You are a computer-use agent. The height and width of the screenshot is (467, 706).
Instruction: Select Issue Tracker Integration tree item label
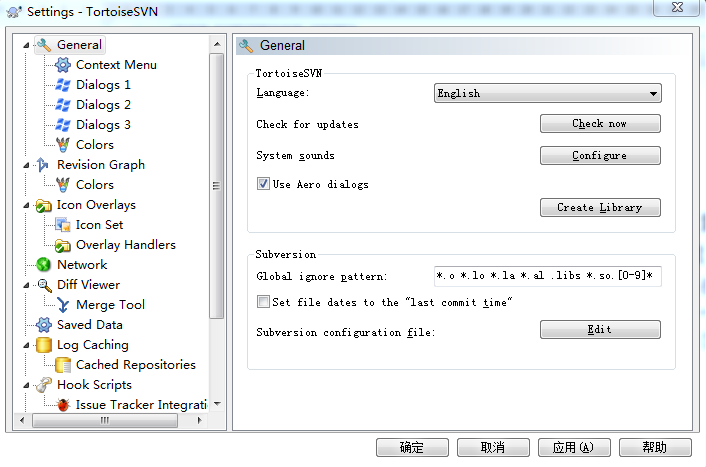(x=141, y=405)
